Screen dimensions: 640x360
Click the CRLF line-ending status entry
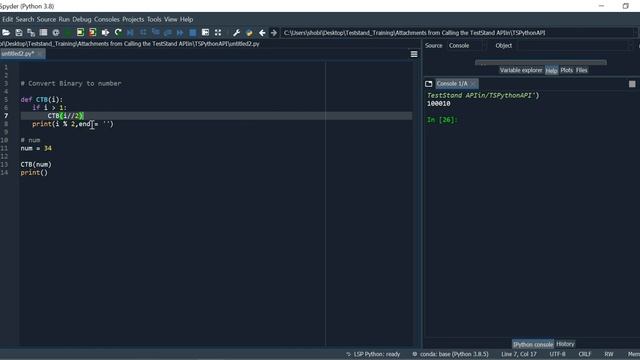[585, 354]
